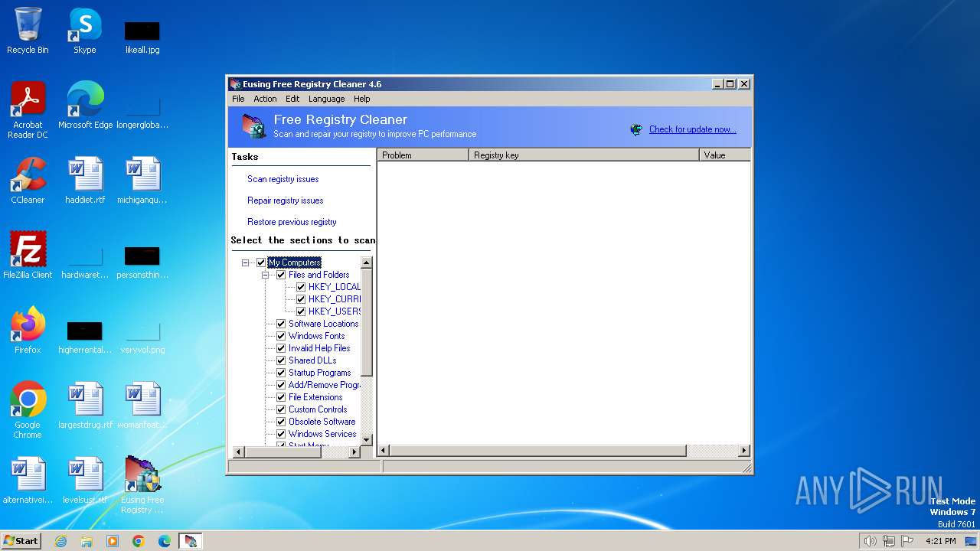The image size is (980, 551).
Task: Click the results list scroll right arrow
Action: point(743,451)
